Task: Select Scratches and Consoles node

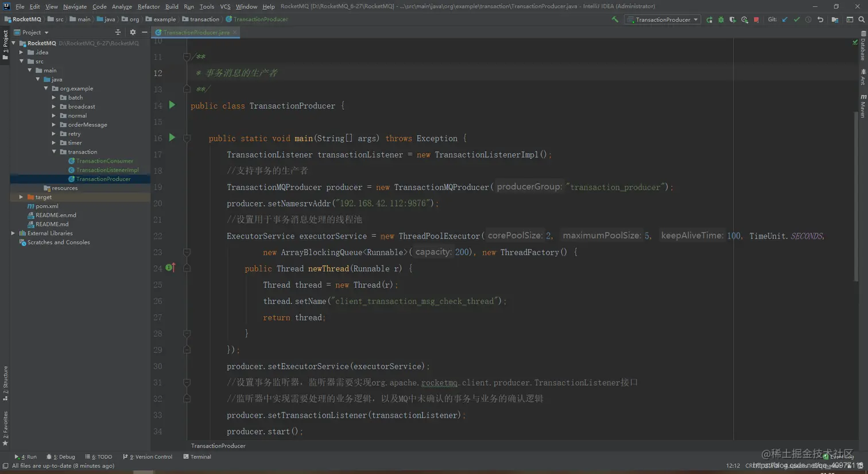Action: [59, 242]
